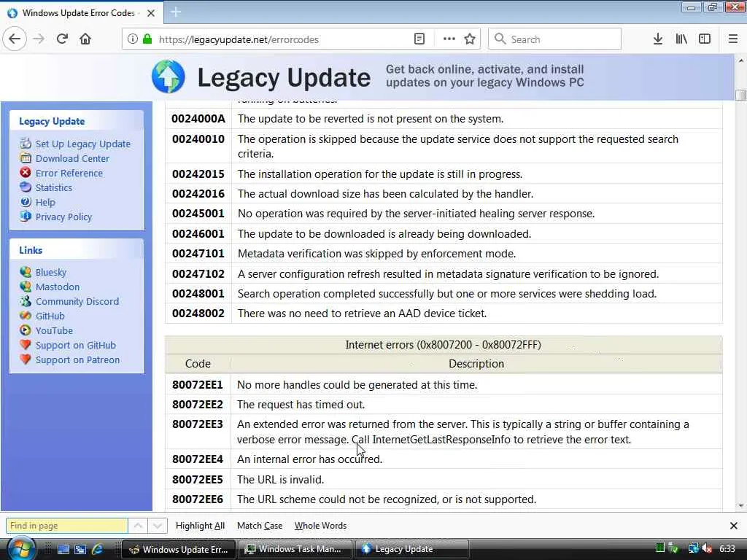Show site information icon in address bar
The height and width of the screenshot is (560, 747).
[x=133, y=39]
